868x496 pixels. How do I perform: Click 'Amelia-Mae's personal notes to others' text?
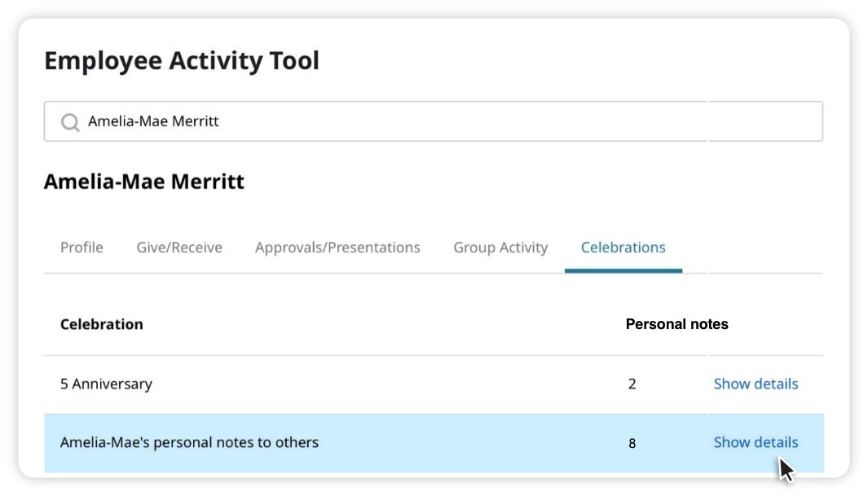(x=189, y=443)
